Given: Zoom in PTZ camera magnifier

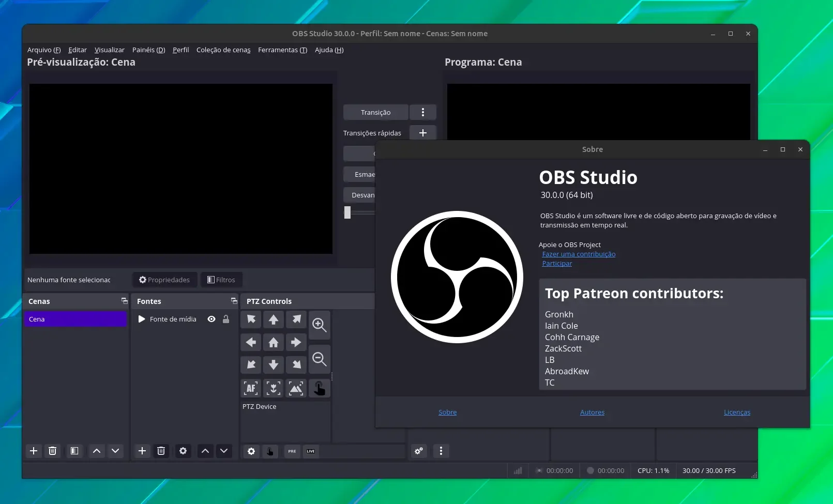Looking at the screenshot, I should tap(320, 325).
